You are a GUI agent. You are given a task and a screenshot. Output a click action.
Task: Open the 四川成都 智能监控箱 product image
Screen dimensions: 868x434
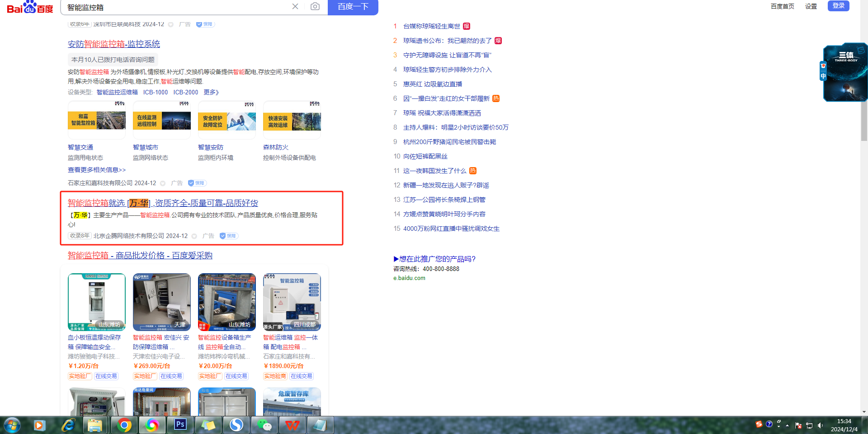click(292, 302)
